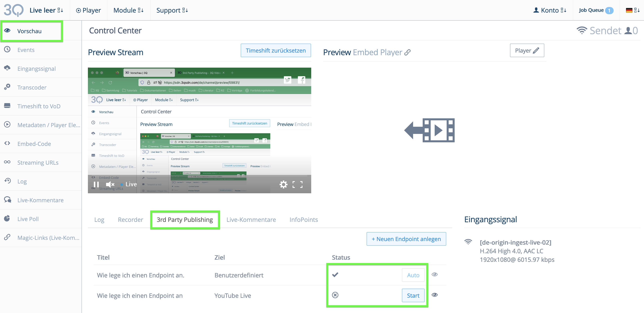The height and width of the screenshot is (313, 644).
Task: Open Transcoder in the sidebar
Action: coord(41,87)
